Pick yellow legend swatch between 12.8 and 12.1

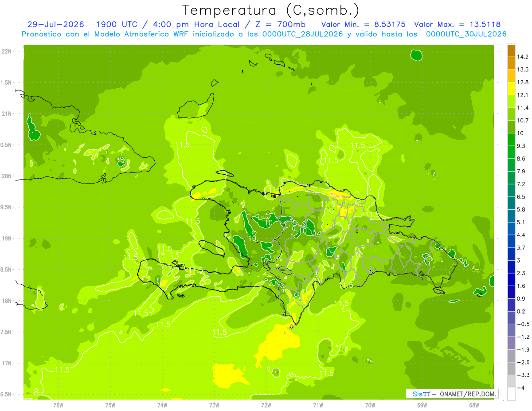[511, 89]
